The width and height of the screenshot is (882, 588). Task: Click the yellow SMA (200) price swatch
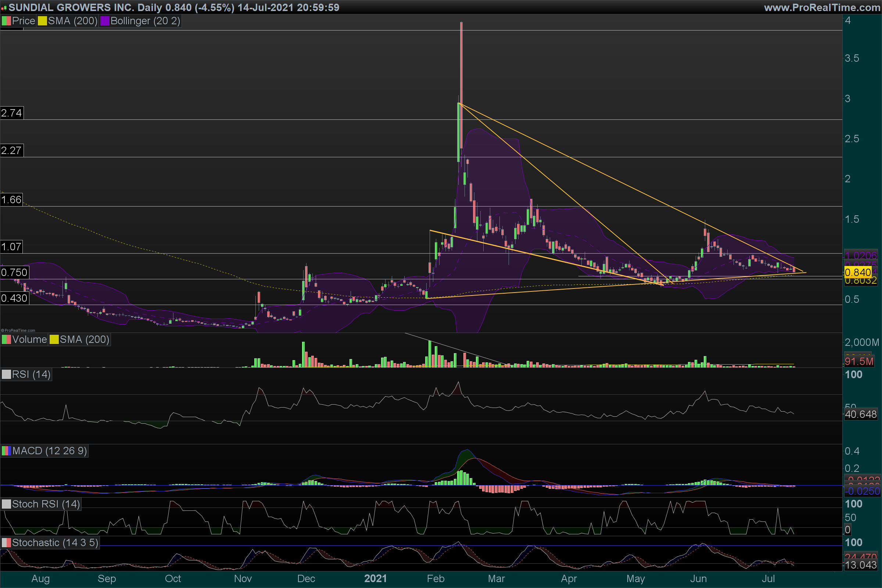42,21
